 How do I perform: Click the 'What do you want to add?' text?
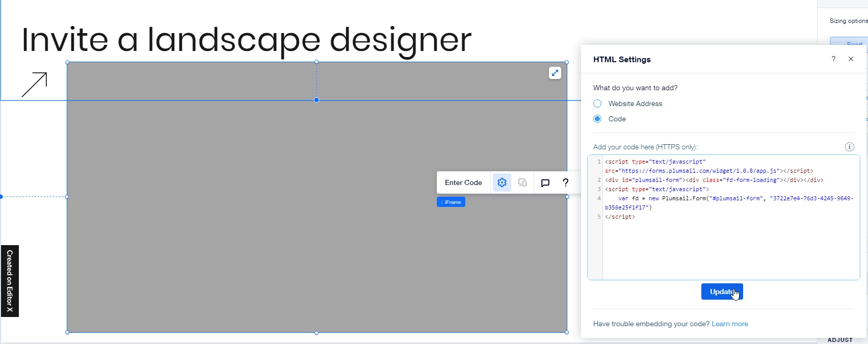coord(636,88)
